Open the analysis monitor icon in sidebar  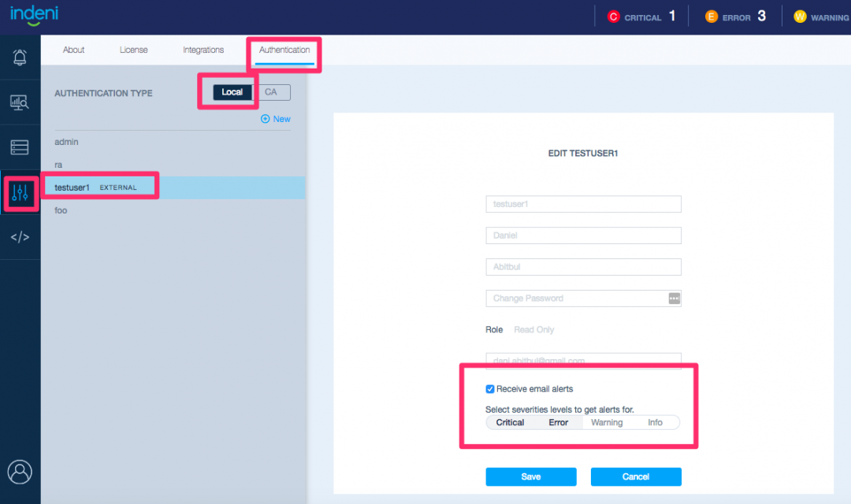20,102
